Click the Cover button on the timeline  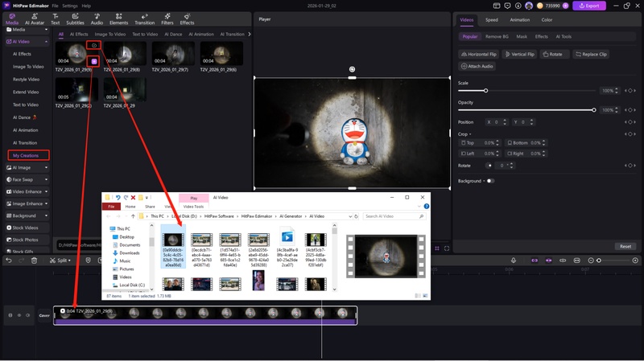(x=44, y=315)
